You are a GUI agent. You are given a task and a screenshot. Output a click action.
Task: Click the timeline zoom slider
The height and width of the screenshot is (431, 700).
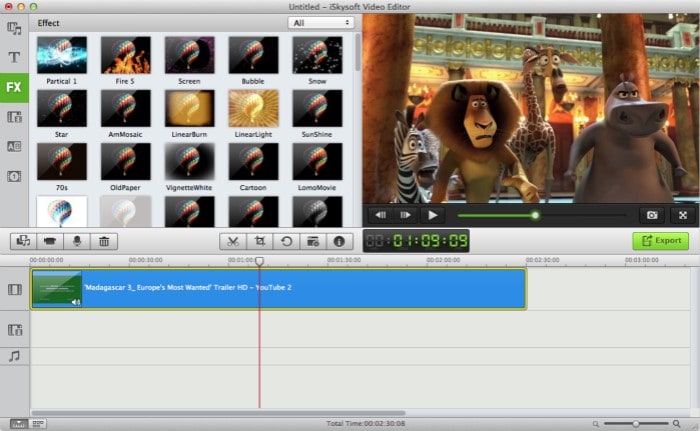tap(636, 423)
